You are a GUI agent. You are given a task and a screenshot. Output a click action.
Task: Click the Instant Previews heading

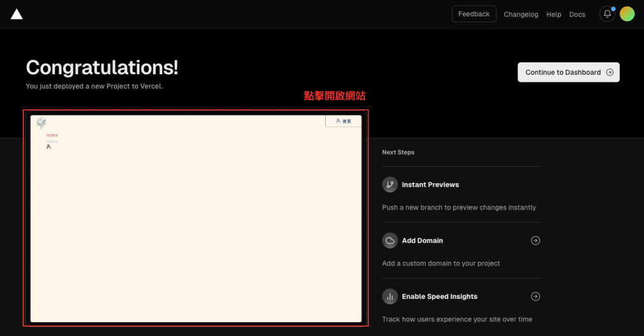click(430, 185)
